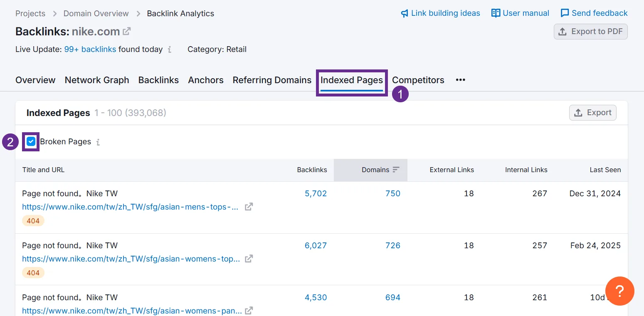Select the Indexed Pages tab
Screen dimensions: 644x316
(x=352, y=80)
